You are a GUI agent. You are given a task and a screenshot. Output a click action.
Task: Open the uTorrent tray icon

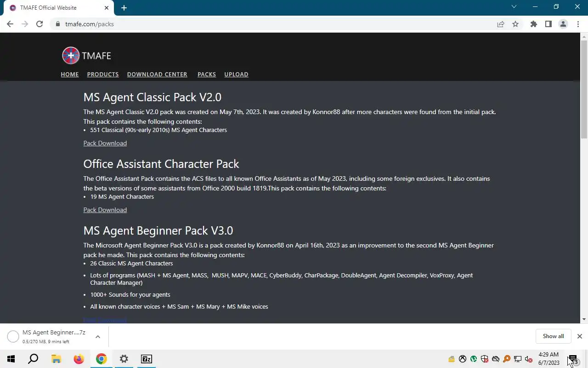(474, 359)
